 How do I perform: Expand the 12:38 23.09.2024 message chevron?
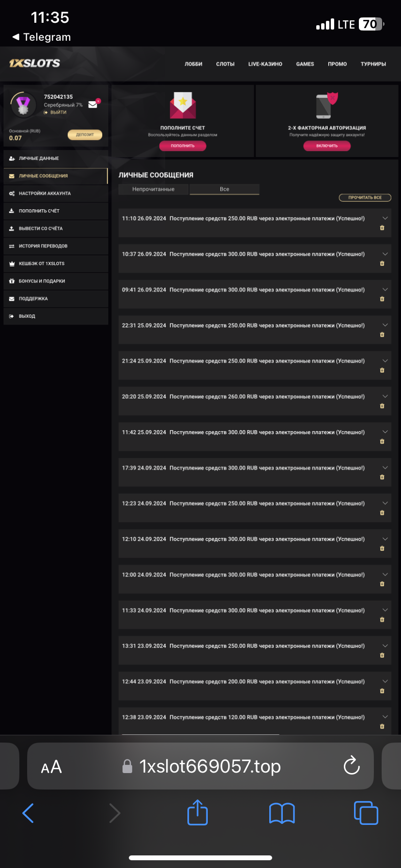click(385, 717)
